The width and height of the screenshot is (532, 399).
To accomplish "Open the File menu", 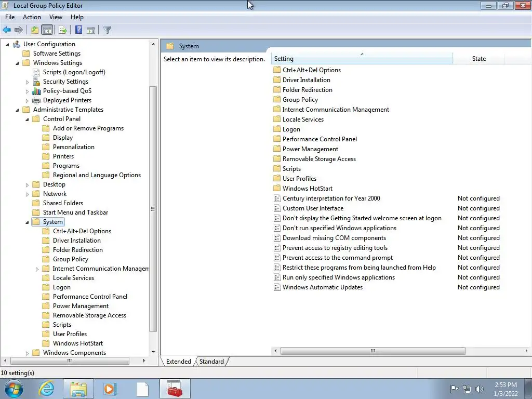I will click(x=10, y=17).
